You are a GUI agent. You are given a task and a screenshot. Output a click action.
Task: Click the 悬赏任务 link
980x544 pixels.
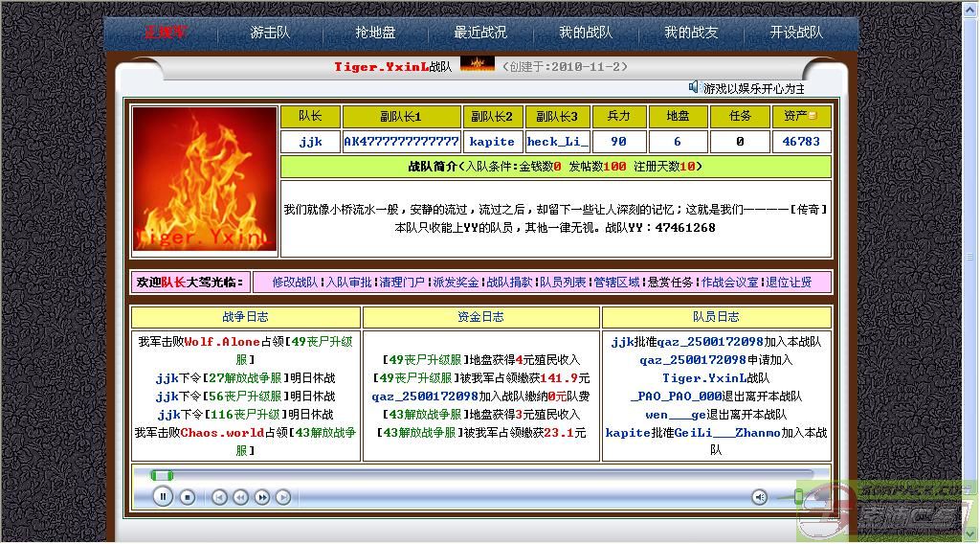click(x=670, y=283)
